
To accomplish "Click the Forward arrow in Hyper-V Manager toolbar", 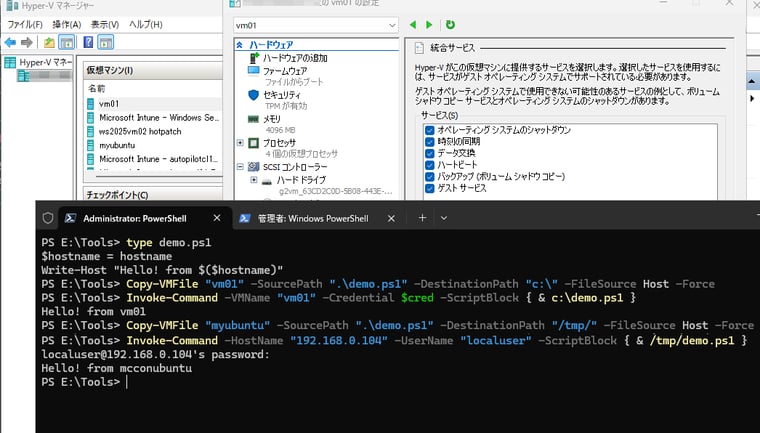I will click(27, 43).
